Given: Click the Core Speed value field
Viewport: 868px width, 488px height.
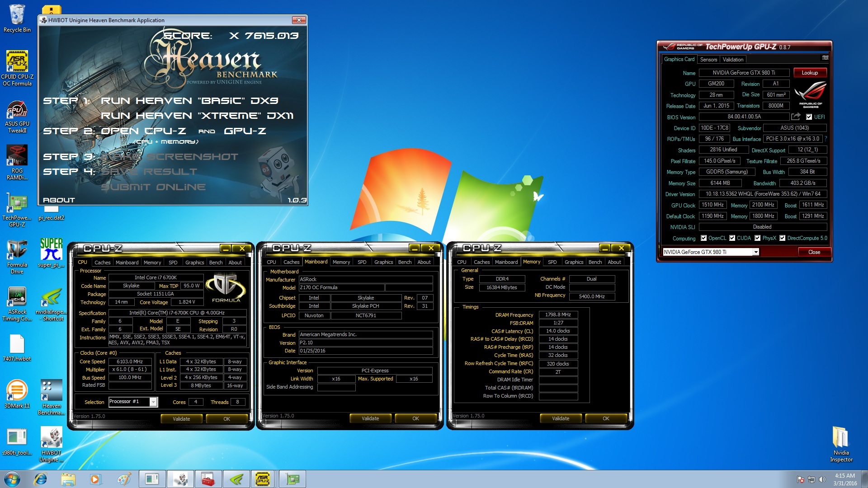Looking at the screenshot, I should [x=130, y=361].
